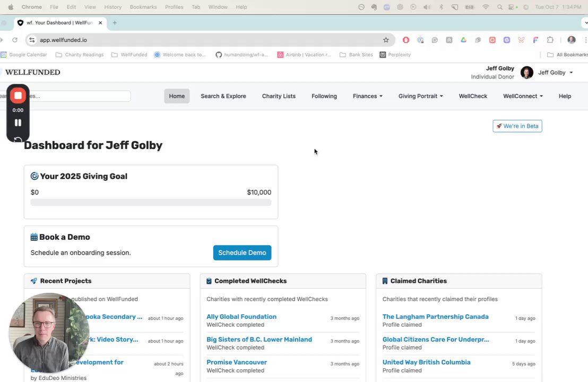Open the Help nav item
Image resolution: width=588 pixels, height=382 pixels.
click(x=565, y=96)
